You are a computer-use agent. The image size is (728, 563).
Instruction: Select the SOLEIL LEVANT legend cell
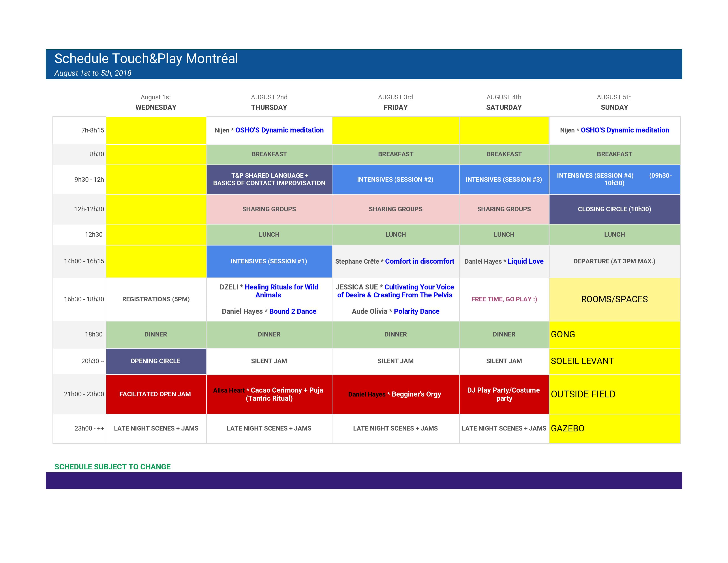[x=582, y=361]
